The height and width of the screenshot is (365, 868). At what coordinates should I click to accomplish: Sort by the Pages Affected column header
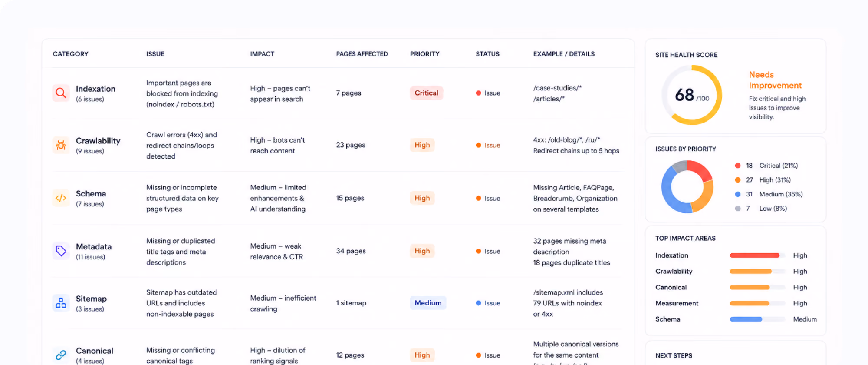point(362,54)
